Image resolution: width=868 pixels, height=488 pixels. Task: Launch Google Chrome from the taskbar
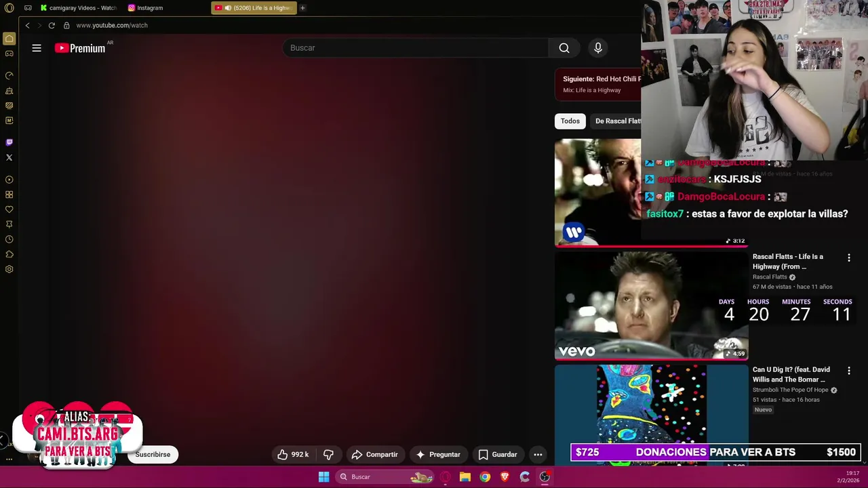(x=485, y=477)
